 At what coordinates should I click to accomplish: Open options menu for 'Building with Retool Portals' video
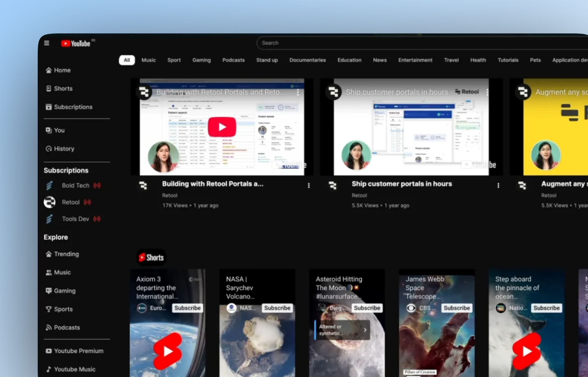click(309, 185)
